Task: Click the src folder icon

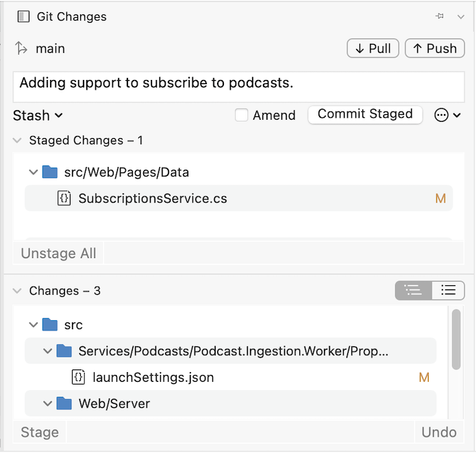Action: [x=50, y=324]
